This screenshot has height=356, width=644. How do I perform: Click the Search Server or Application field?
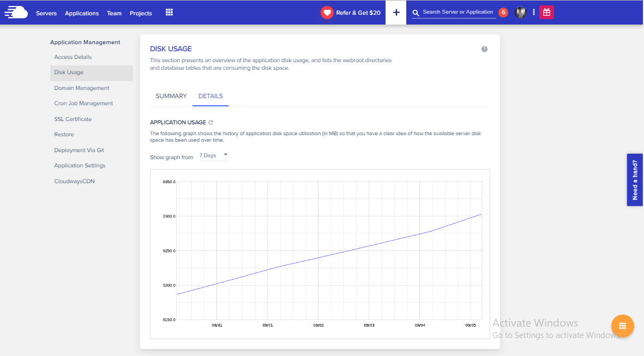click(x=458, y=11)
